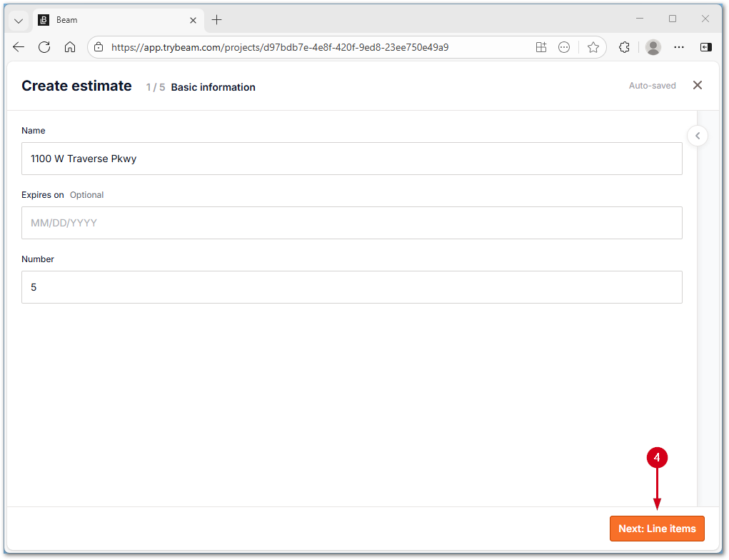Click the Expires on date field

point(351,223)
